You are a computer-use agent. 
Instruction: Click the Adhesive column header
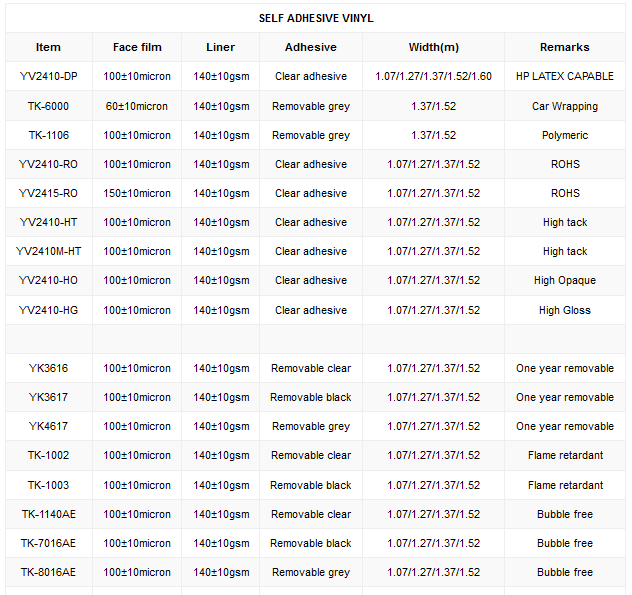click(311, 47)
